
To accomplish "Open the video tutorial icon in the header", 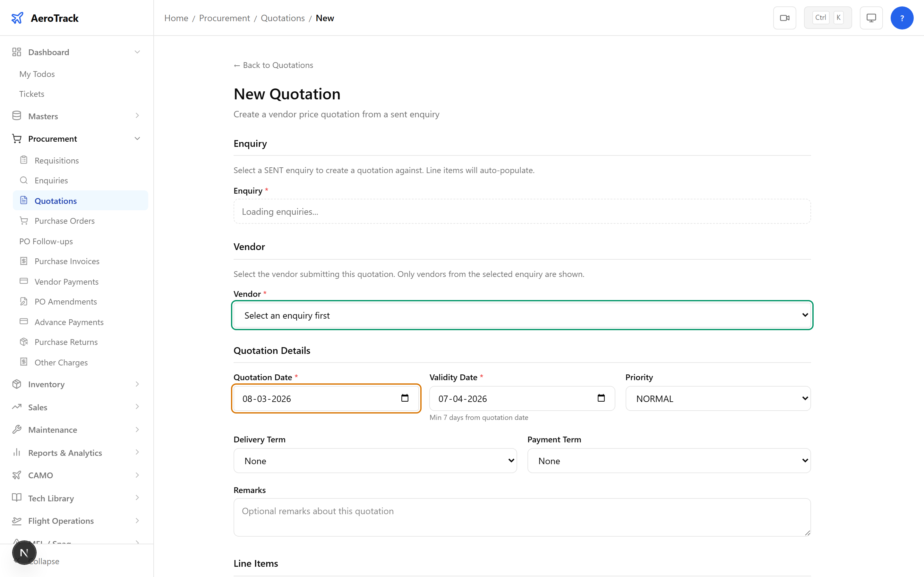I will [785, 18].
